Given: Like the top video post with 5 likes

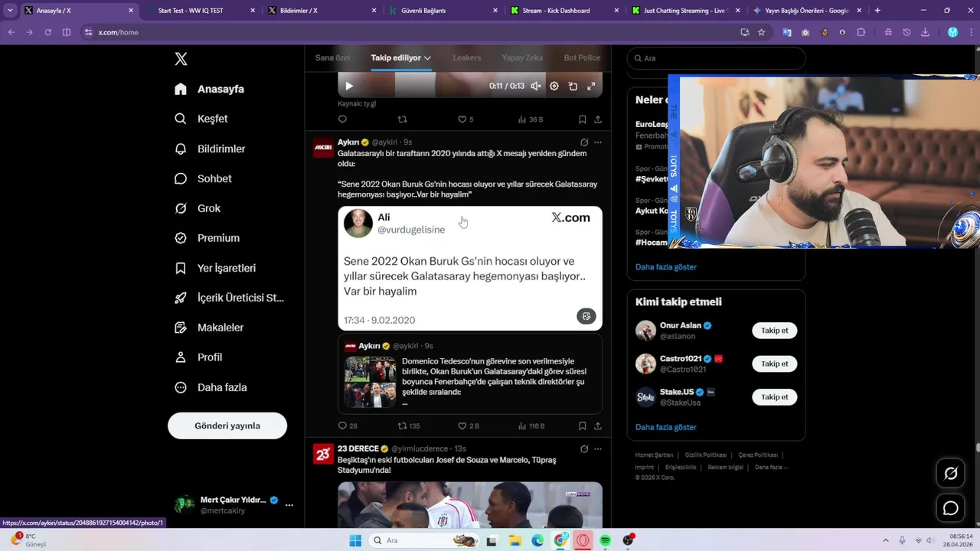Looking at the screenshot, I should (465, 119).
